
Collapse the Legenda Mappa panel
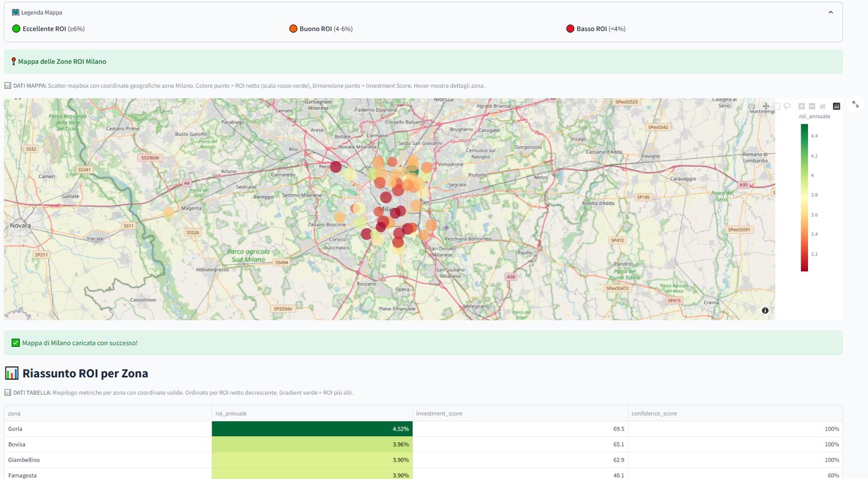pos(831,11)
